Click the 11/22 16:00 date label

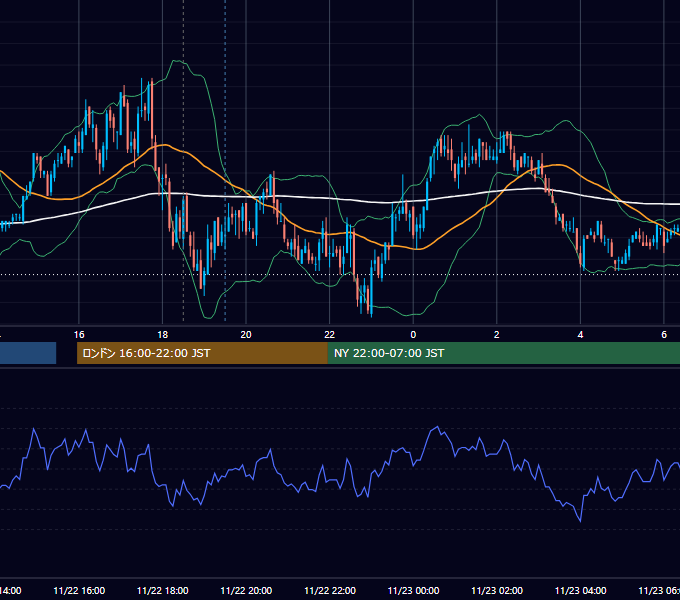[x=79, y=590]
